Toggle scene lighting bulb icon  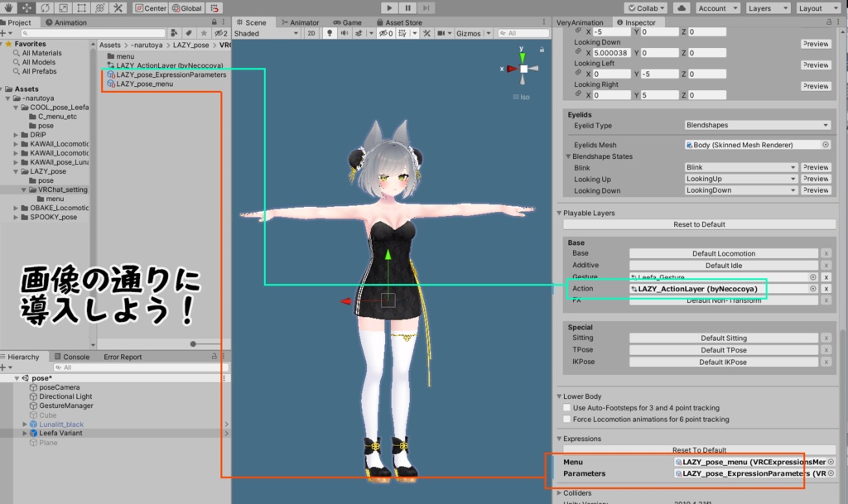[x=330, y=33]
